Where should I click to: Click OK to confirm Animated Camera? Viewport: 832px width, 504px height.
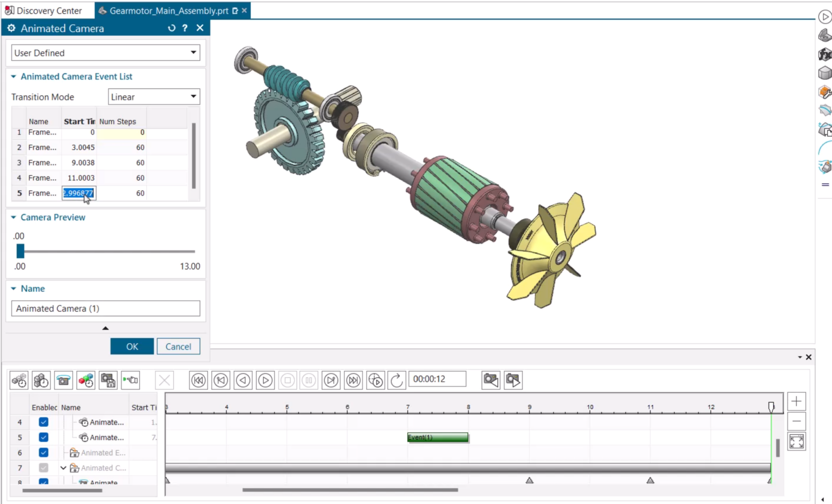(132, 346)
